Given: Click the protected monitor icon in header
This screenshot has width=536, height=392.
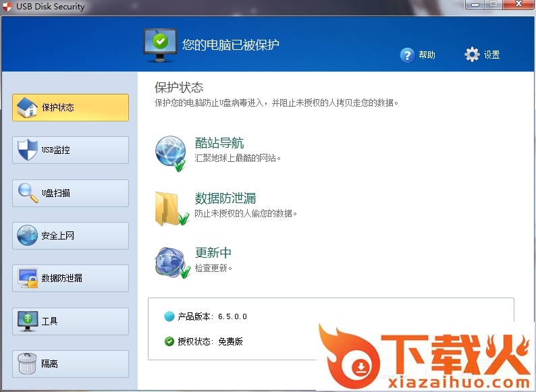Looking at the screenshot, I should click(x=160, y=45).
